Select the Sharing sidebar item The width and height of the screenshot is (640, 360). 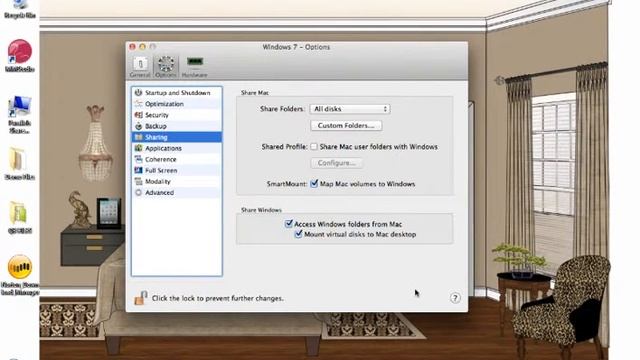tap(177, 137)
